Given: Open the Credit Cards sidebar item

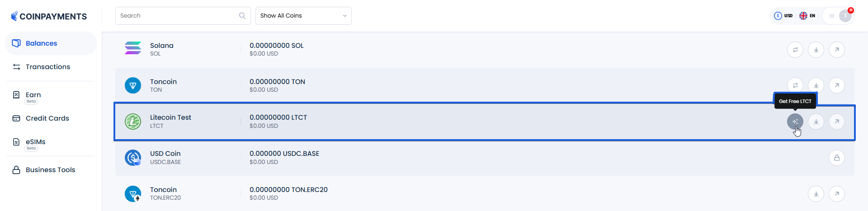Looking at the screenshot, I should pos(47,118).
